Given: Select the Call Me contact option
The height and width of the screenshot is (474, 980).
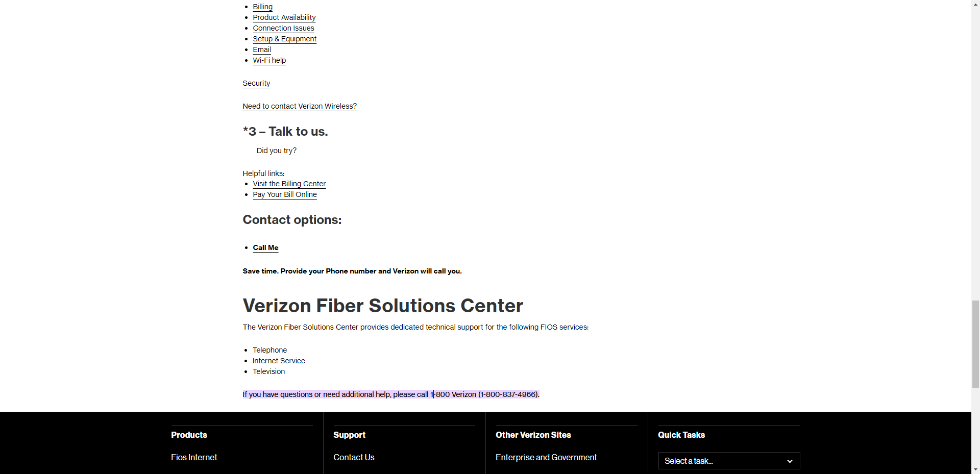Looking at the screenshot, I should coord(265,247).
